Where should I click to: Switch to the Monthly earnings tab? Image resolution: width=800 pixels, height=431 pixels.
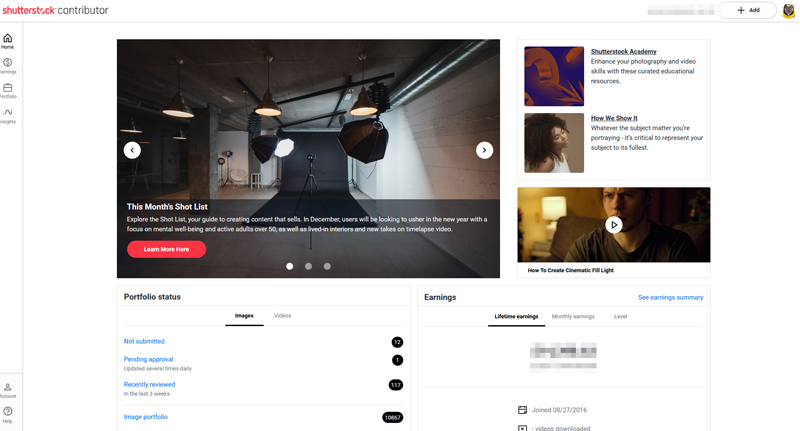(x=573, y=316)
